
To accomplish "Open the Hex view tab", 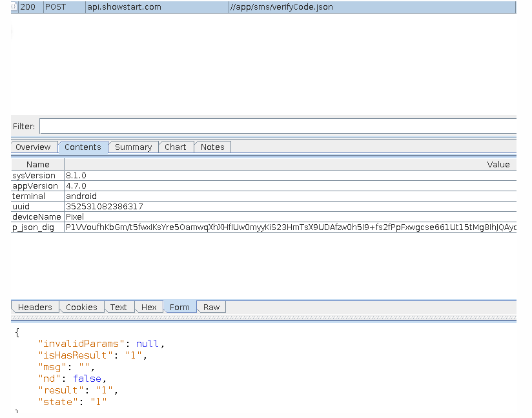I will coord(148,308).
